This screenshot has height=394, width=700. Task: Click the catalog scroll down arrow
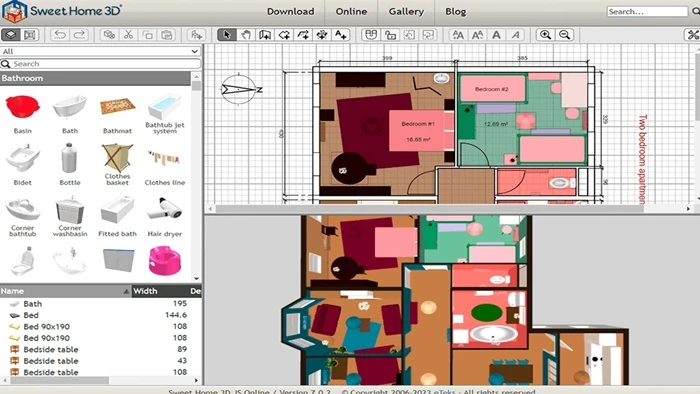tap(196, 279)
